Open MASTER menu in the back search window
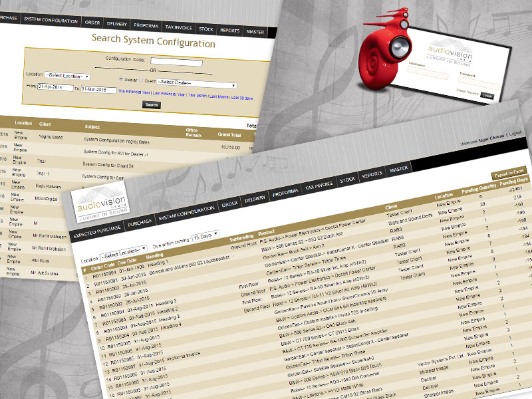This screenshot has width=532, height=399. (255, 32)
